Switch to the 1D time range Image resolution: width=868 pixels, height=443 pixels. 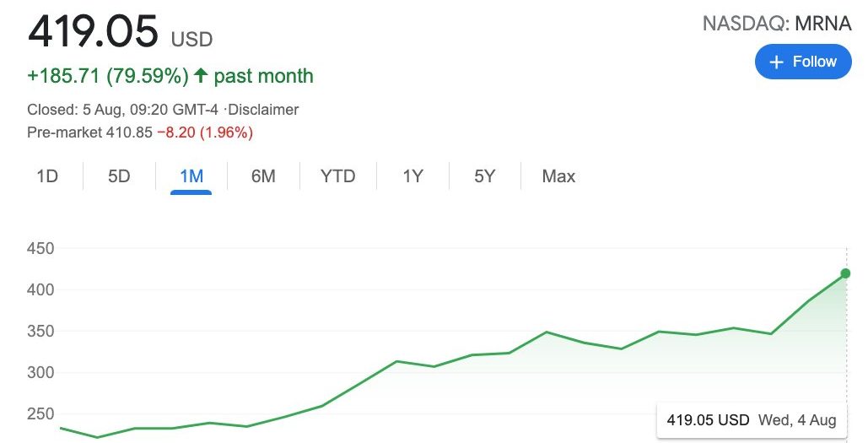(47, 176)
